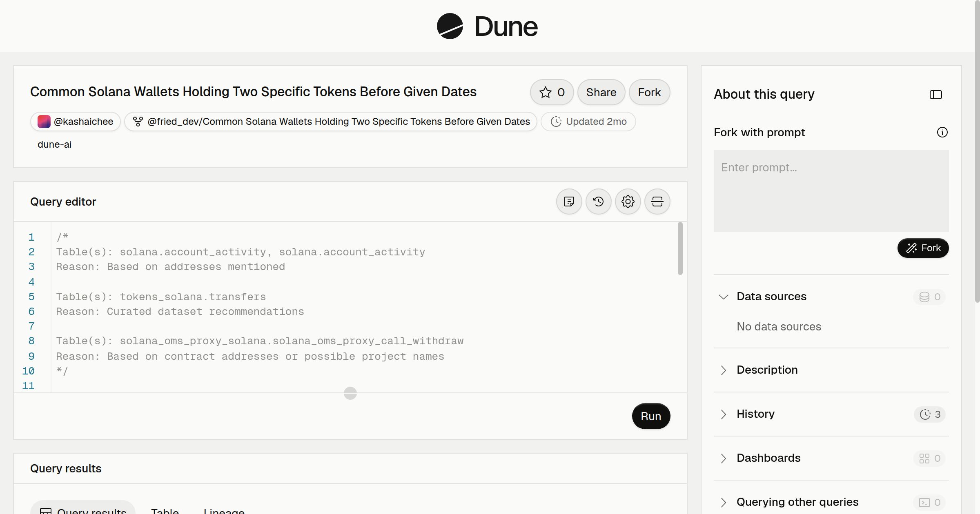Open the query notes icon in editor toolbar
The image size is (980, 514).
click(569, 202)
